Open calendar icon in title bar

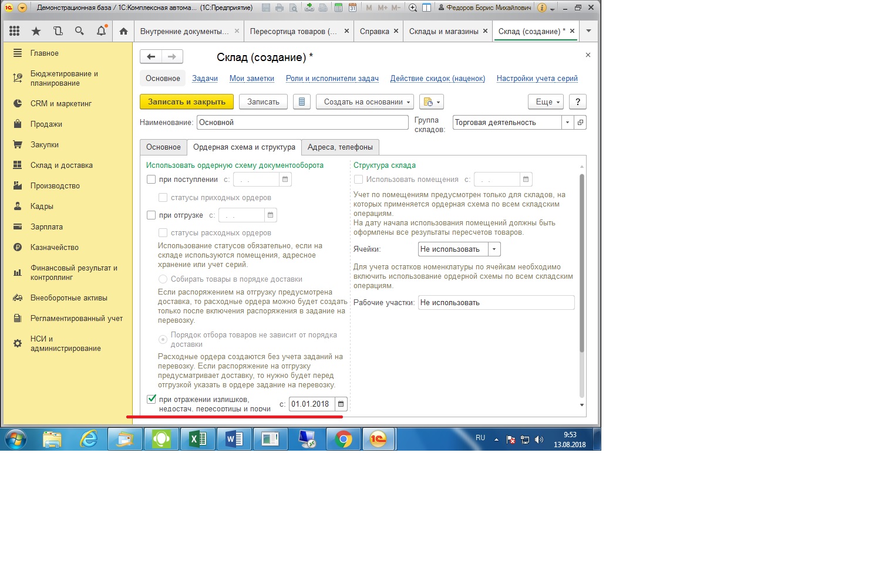[352, 8]
